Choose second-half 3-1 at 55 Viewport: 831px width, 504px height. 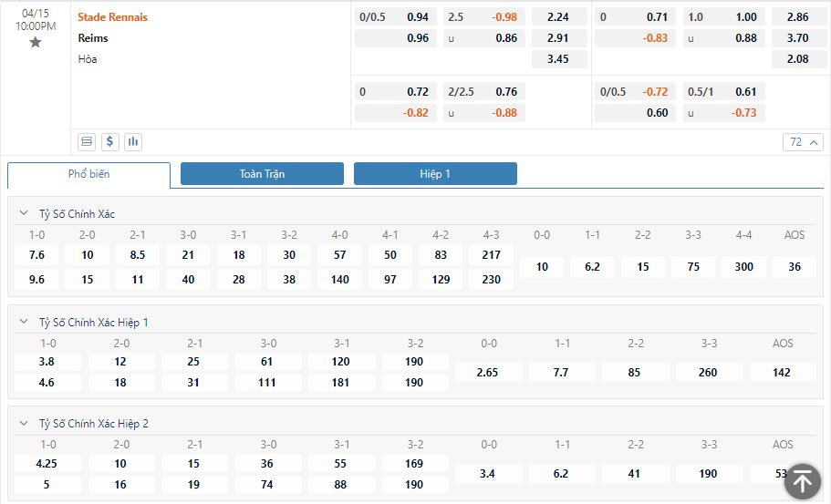[x=341, y=464]
